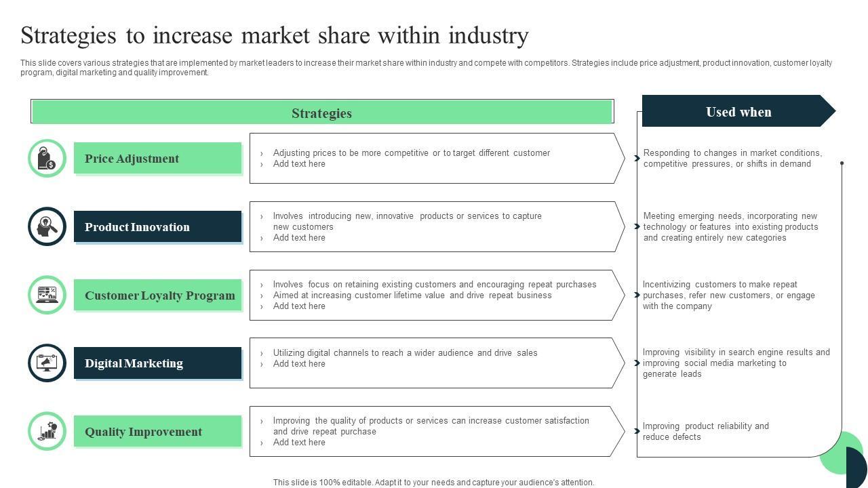Click the Digital Marketing label box

pyautogui.click(x=157, y=363)
